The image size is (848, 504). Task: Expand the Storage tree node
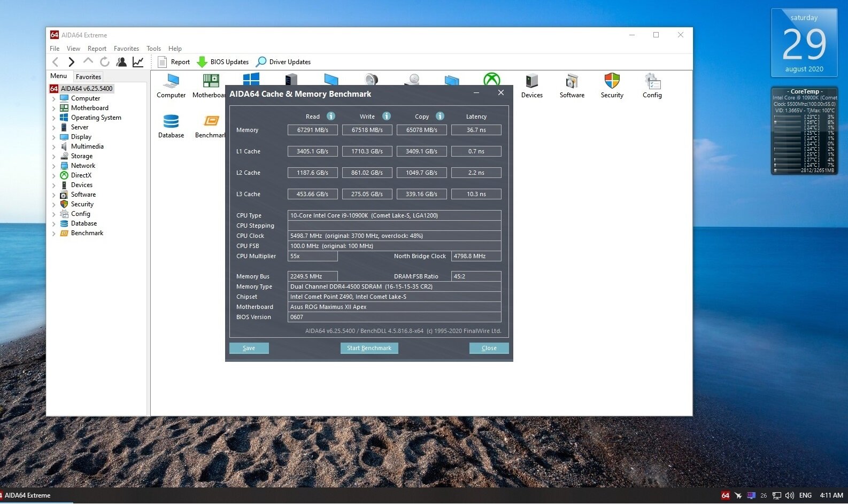(x=53, y=157)
